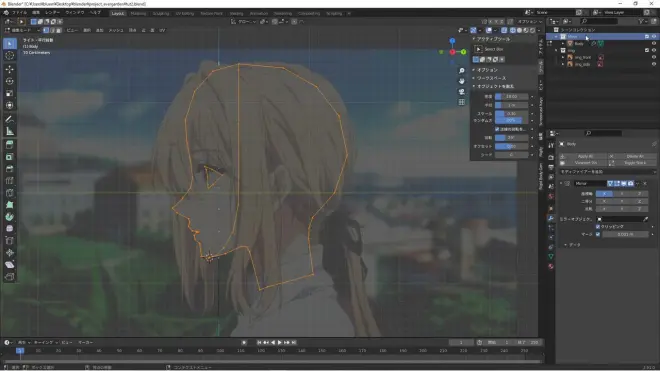
Task: Select the Inset Faces tool
Action: tap(10, 157)
